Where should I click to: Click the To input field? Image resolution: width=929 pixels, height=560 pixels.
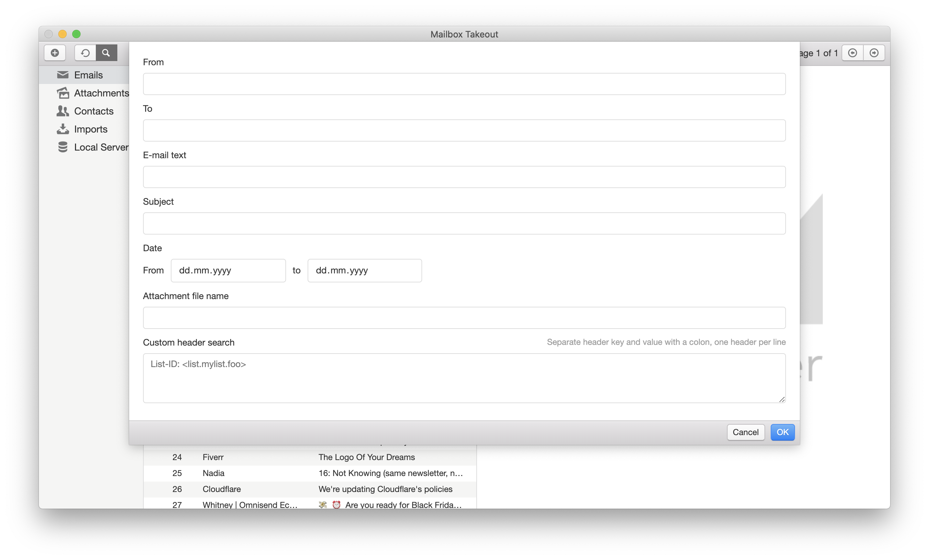[x=464, y=130]
